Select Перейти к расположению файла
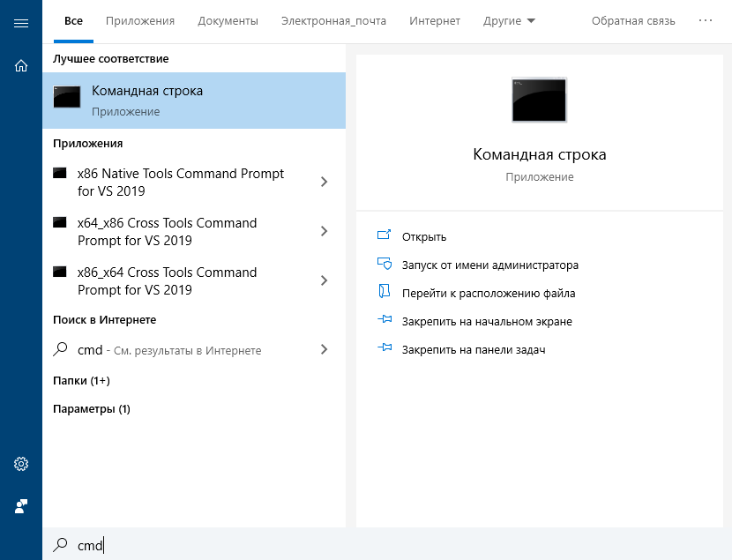Screen dimensions: 732x560 tap(489, 294)
